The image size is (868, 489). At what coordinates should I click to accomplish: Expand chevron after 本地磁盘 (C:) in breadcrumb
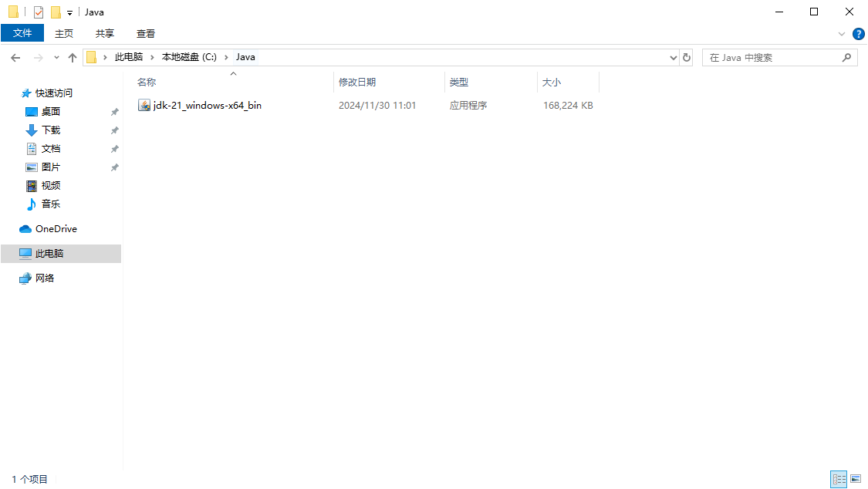pyautogui.click(x=226, y=57)
